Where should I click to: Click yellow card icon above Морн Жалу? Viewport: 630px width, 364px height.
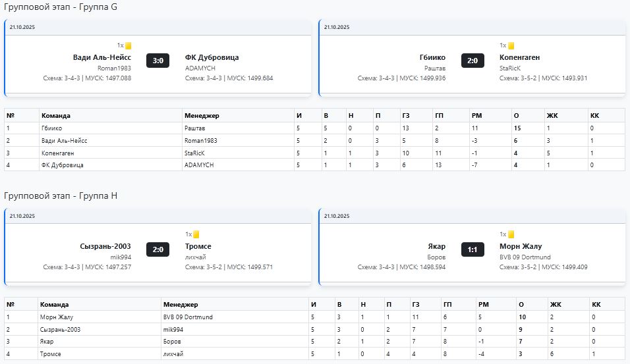[x=511, y=234]
